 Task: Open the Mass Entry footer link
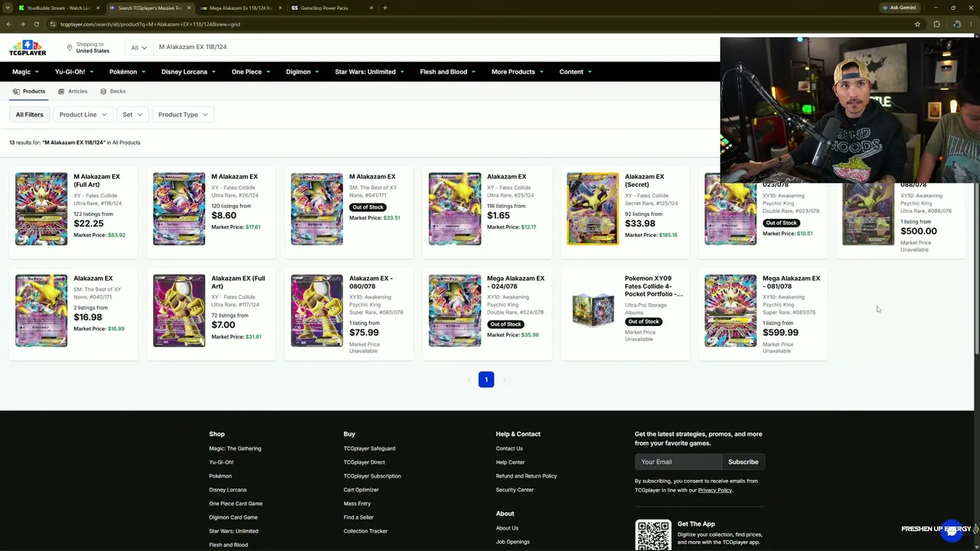pyautogui.click(x=357, y=504)
